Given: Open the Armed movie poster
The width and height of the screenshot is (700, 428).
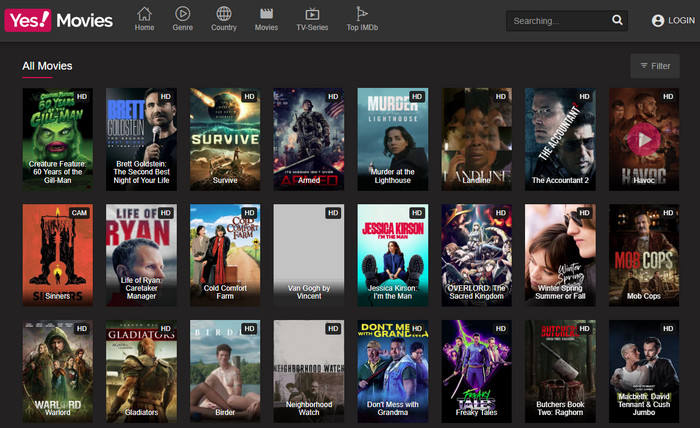Looking at the screenshot, I should (308, 139).
